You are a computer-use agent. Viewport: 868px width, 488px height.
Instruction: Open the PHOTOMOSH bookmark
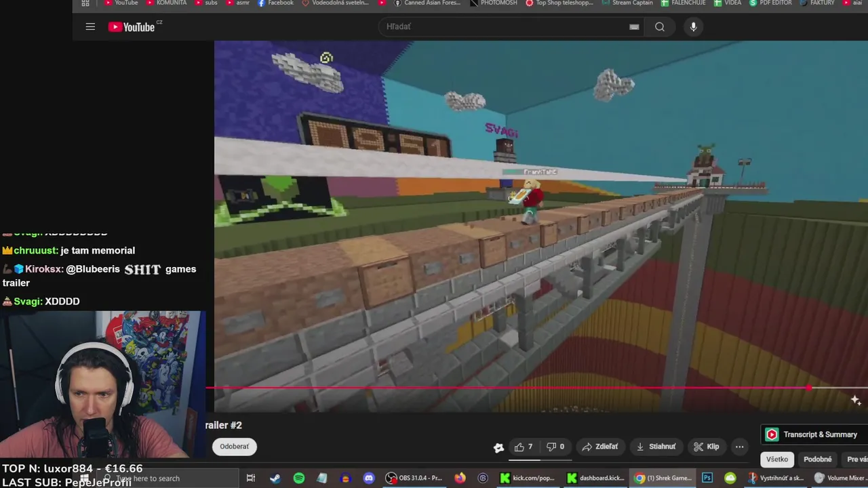coord(494,3)
